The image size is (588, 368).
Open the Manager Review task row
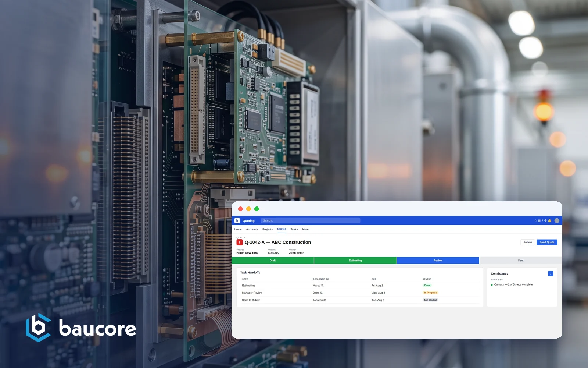tap(360, 293)
